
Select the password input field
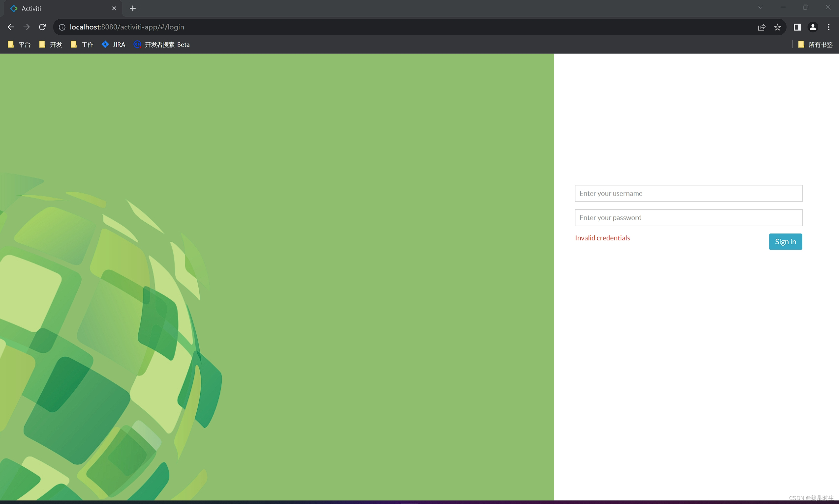(x=689, y=217)
